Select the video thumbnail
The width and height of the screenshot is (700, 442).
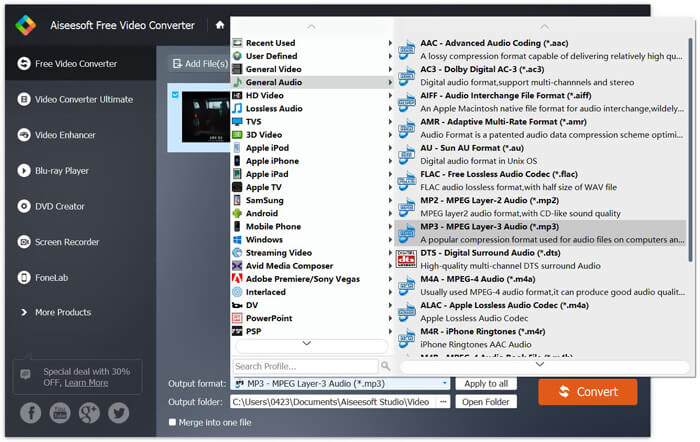[x=206, y=117]
